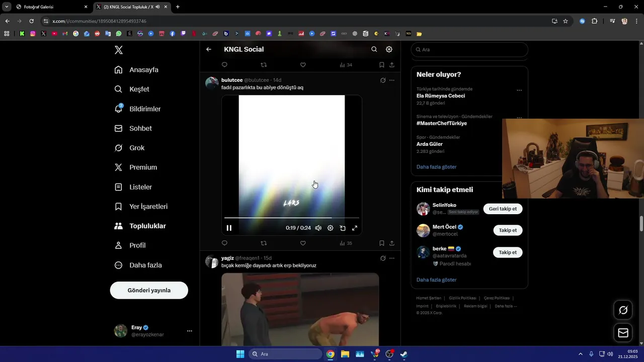The image size is (644, 362).
Task: Expand the bulutcee video to fullscreen
Action: tap(355, 228)
